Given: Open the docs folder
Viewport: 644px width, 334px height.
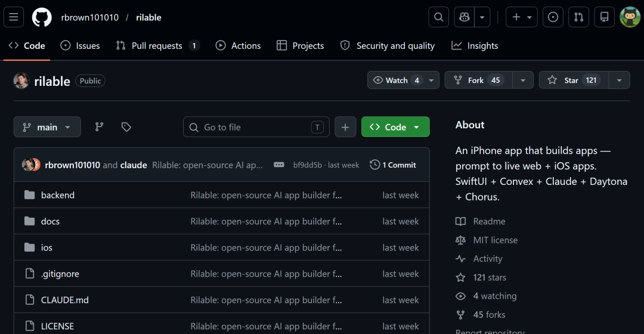Looking at the screenshot, I should coord(50,221).
